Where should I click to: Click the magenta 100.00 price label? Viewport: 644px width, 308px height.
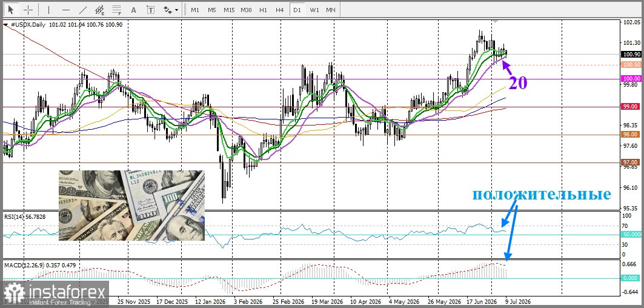click(x=632, y=79)
